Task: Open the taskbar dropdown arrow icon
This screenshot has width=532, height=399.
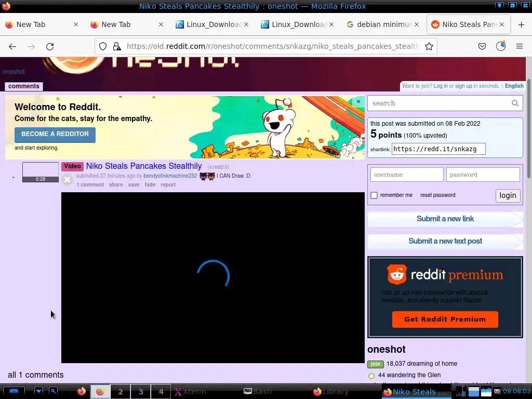Action: click(x=38, y=391)
